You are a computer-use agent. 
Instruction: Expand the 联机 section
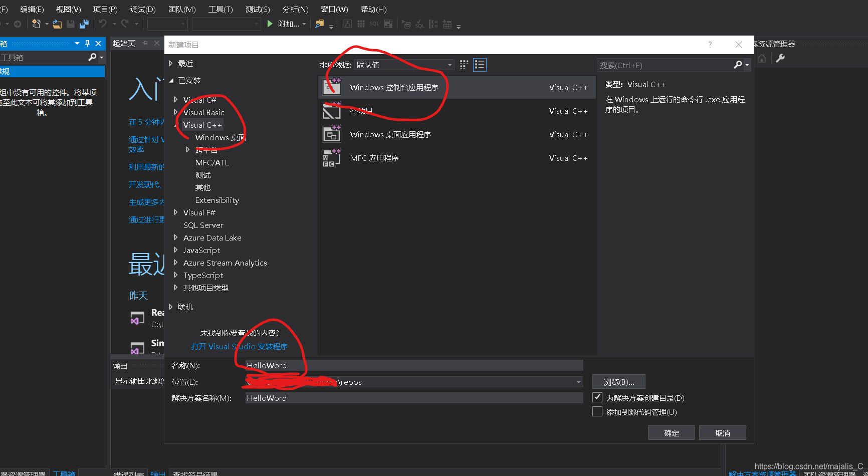tap(171, 307)
